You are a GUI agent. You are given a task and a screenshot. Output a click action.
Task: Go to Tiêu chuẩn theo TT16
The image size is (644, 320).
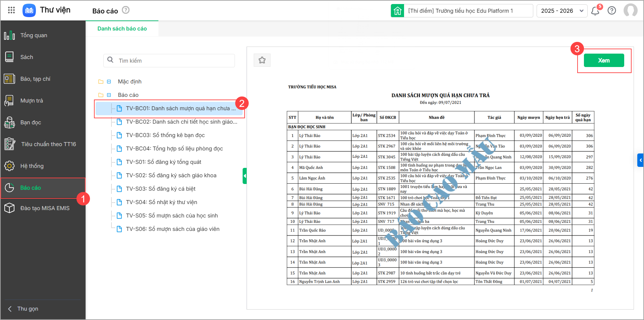click(48, 144)
